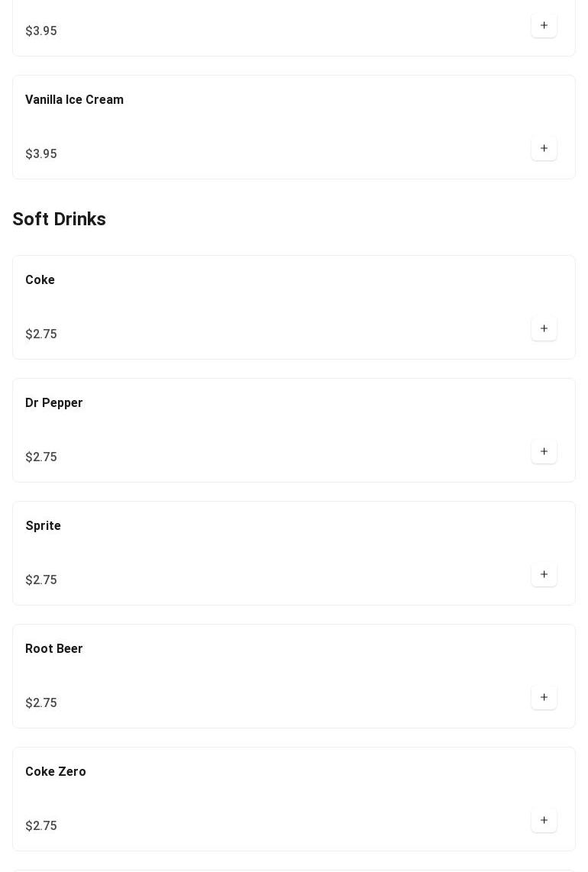Click the $2.75 price under Coke Zero
Screen dimensions: 588x872
point(41,826)
